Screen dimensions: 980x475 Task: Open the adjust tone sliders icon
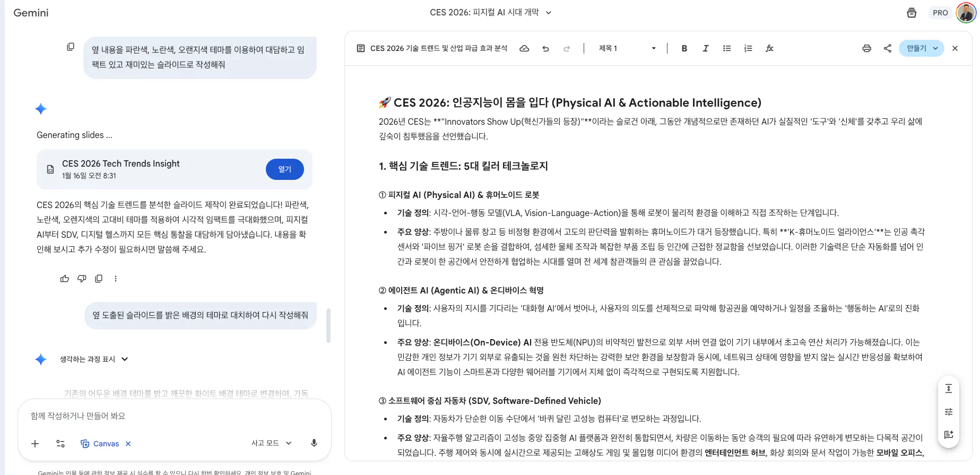(949, 412)
